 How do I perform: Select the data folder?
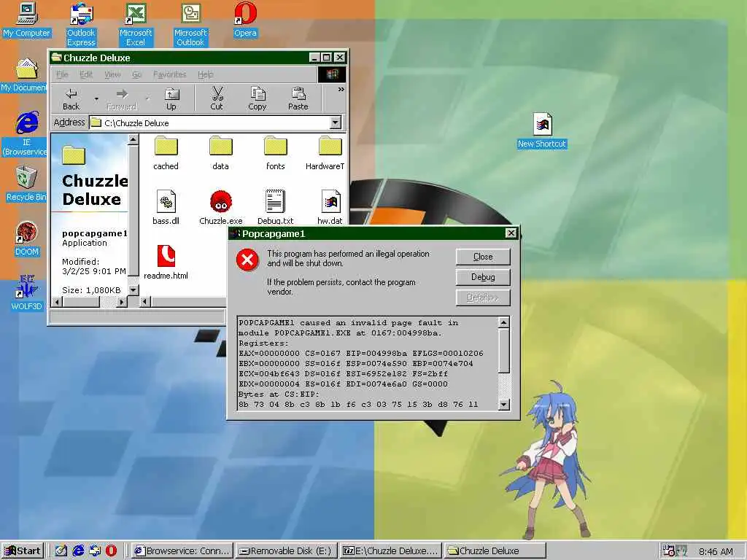pyautogui.click(x=220, y=153)
